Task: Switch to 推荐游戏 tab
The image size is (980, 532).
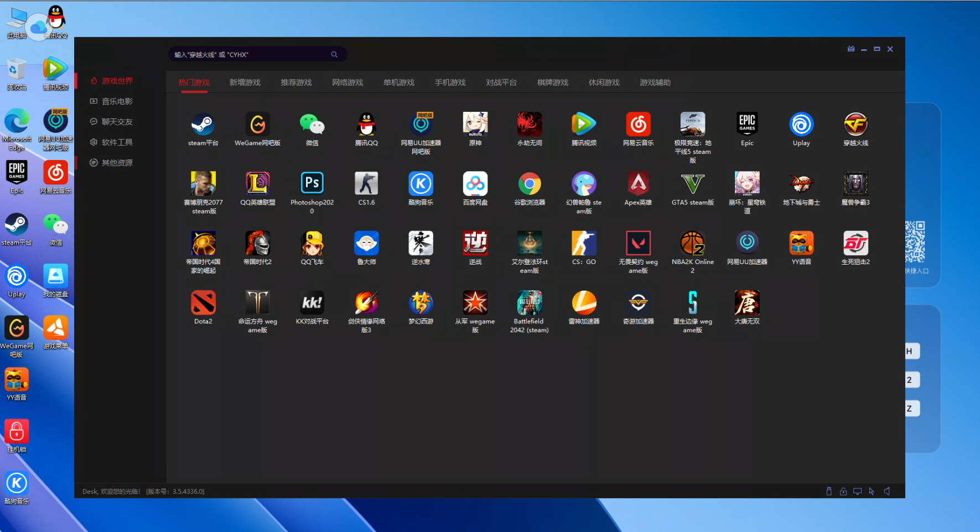Action: tap(296, 82)
